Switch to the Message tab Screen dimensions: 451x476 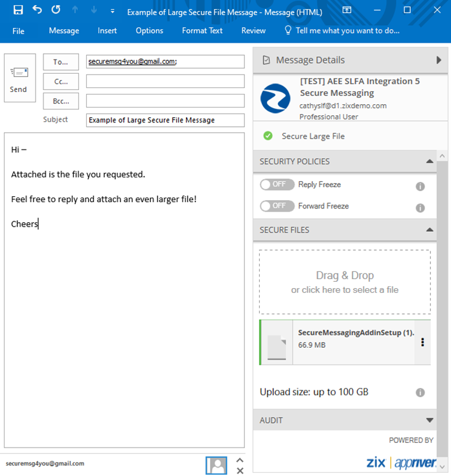pyautogui.click(x=64, y=30)
